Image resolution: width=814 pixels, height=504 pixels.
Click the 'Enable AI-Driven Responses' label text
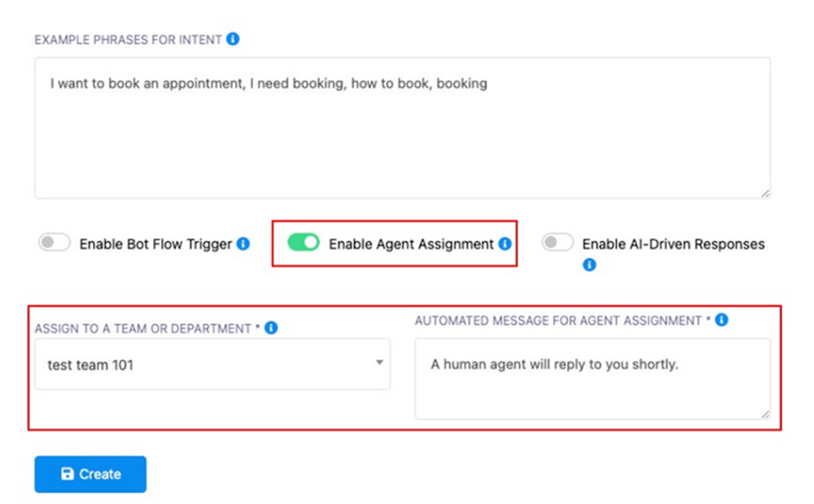click(673, 245)
